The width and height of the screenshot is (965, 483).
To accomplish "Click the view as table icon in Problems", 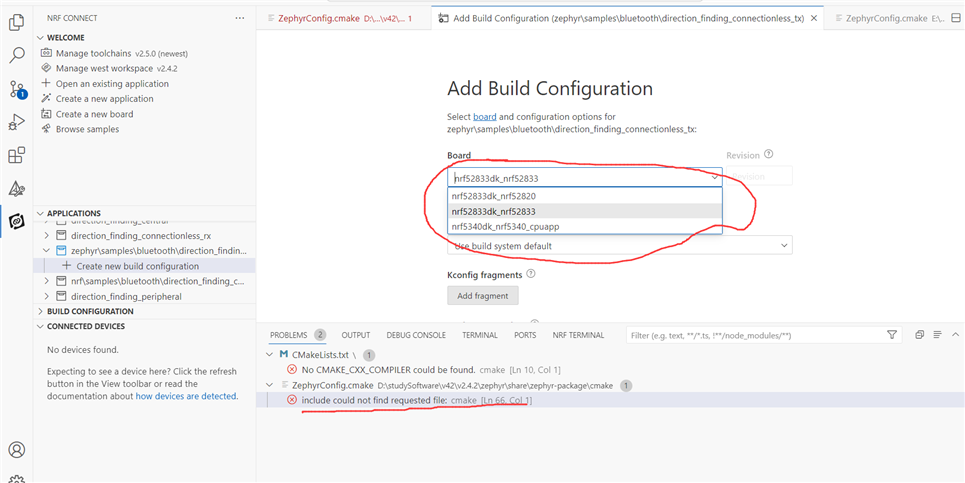I will (937, 335).
